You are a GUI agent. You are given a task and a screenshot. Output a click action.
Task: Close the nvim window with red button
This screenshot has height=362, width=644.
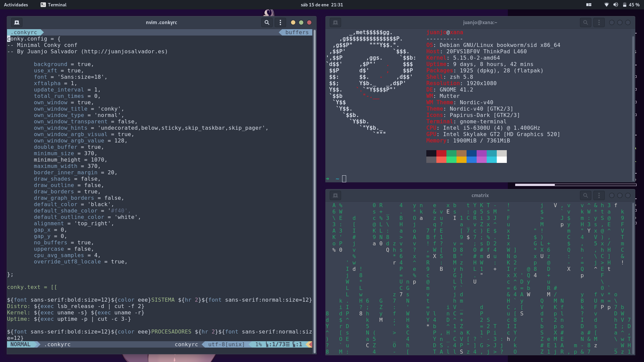pyautogui.click(x=309, y=22)
